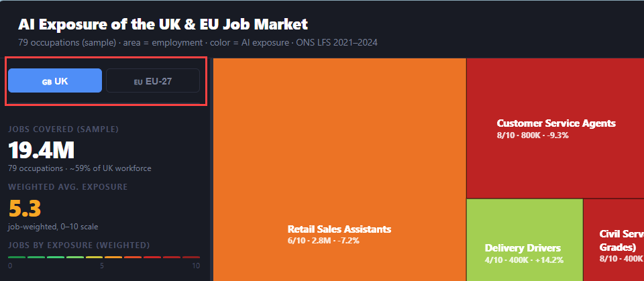Click the Delivery Drivers +14.2% stats line
The width and height of the screenshot is (644, 281).
click(x=524, y=260)
